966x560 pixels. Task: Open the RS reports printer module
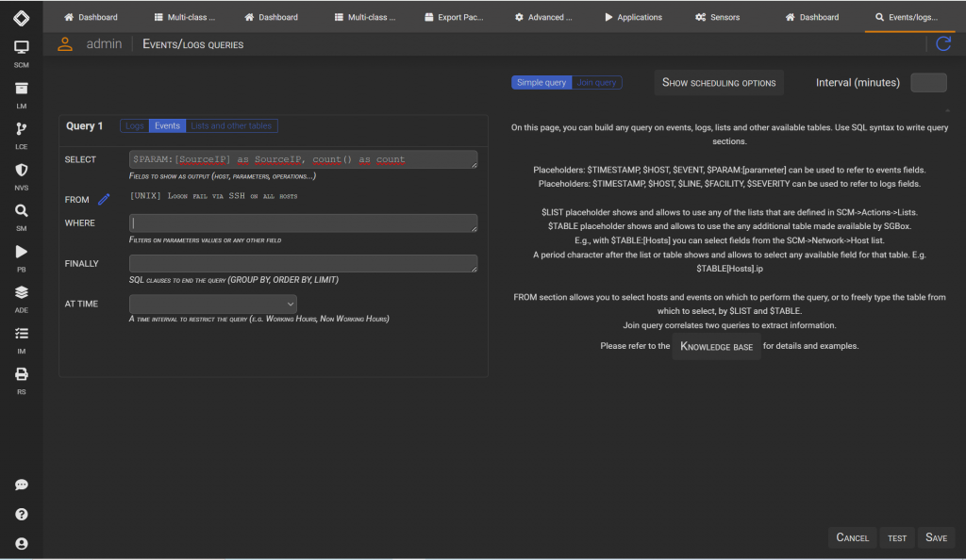click(21, 381)
